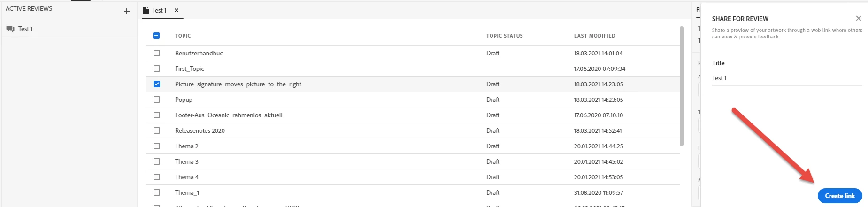Select Picture_signature_moves_picture_to_the_right topic name
Screen dimensions: 868x207
point(238,84)
